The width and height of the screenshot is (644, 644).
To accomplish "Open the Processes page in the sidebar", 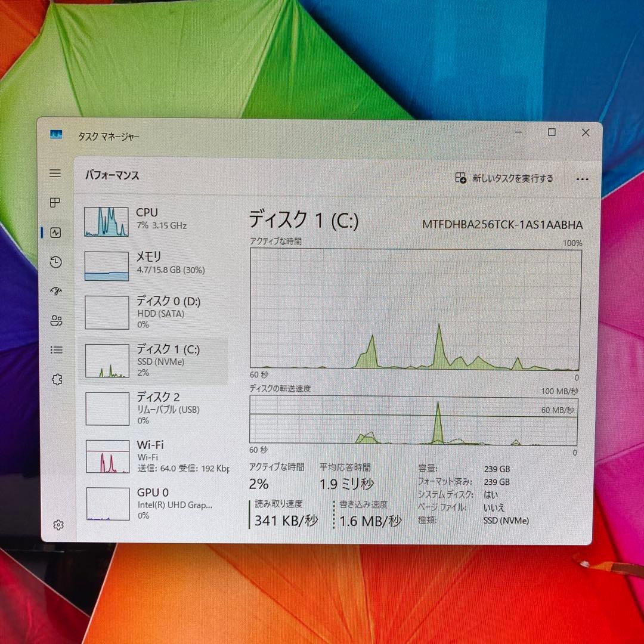I will [x=55, y=202].
